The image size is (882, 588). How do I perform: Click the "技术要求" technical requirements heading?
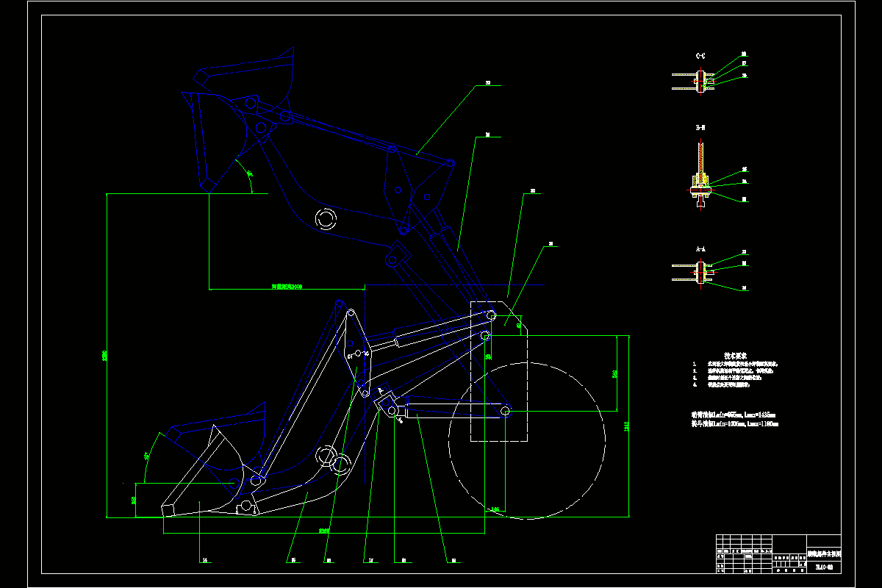(735, 354)
